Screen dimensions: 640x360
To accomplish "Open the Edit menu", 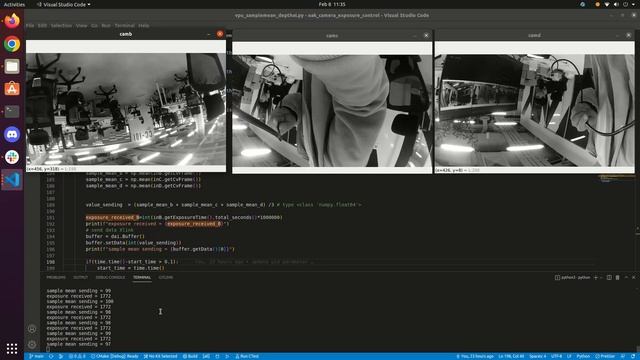I will click(x=42, y=25).
